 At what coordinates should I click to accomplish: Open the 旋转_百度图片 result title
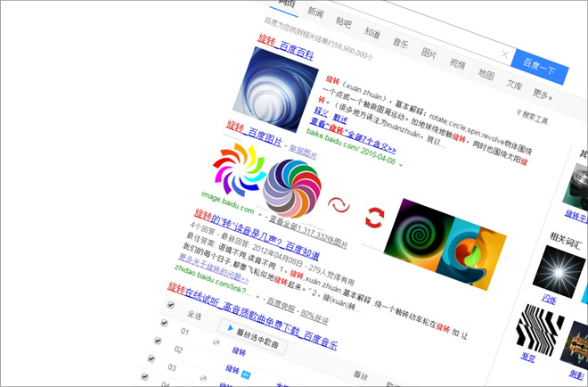[254, 135]
